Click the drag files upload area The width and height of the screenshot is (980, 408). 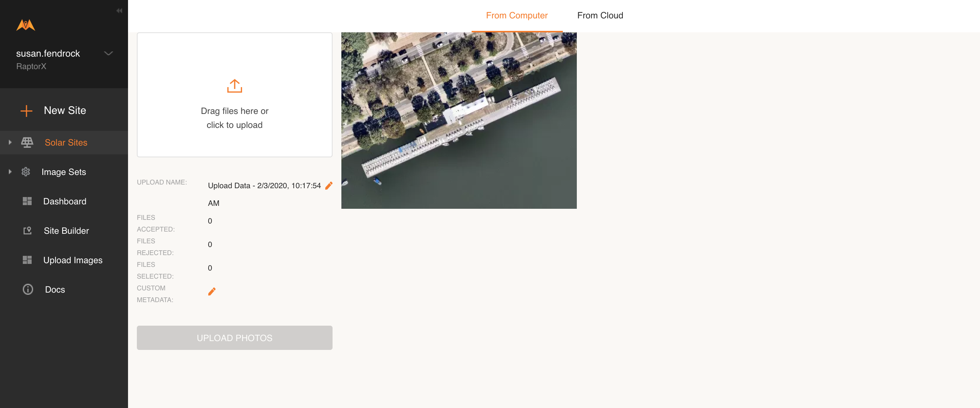pyautogui.click(x=234, y=95)
